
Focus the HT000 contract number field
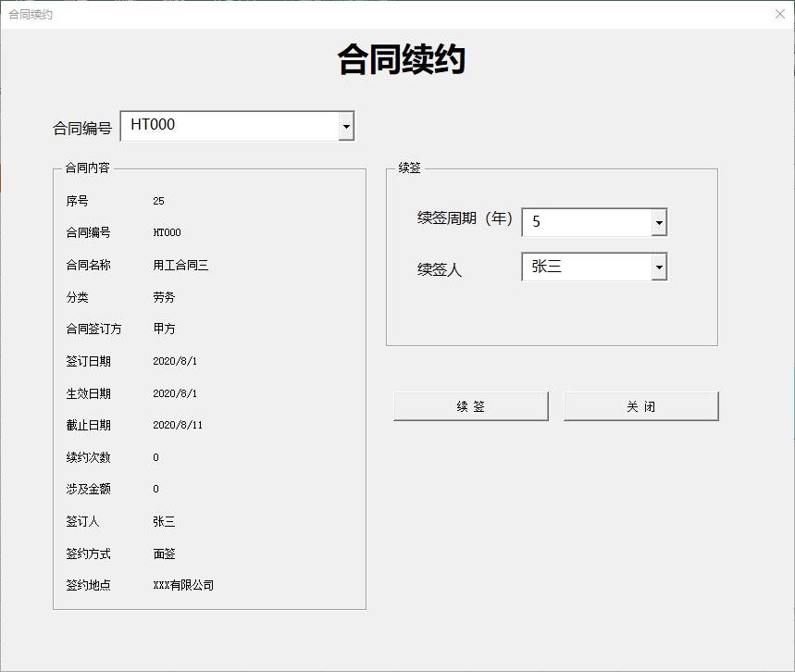click(230, 126)
